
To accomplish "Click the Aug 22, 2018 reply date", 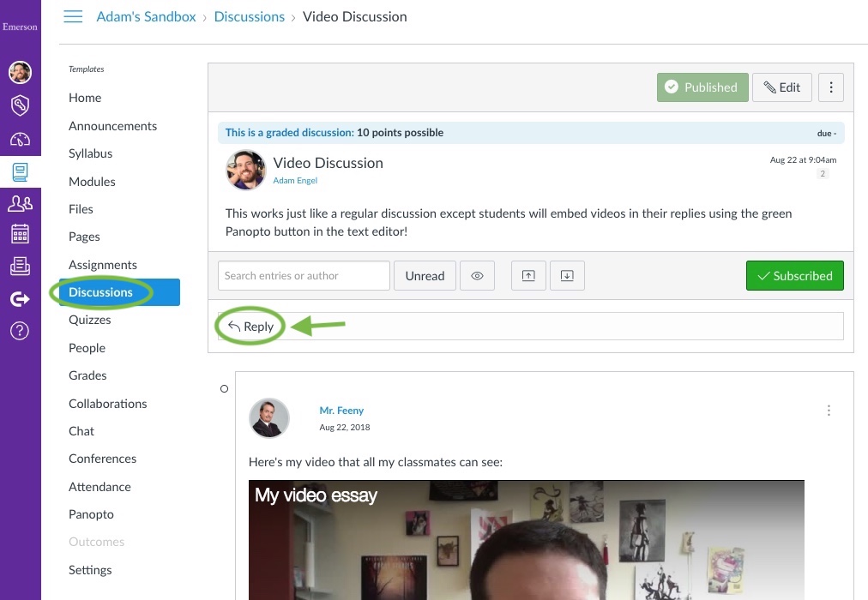I will tap(345, 428).
